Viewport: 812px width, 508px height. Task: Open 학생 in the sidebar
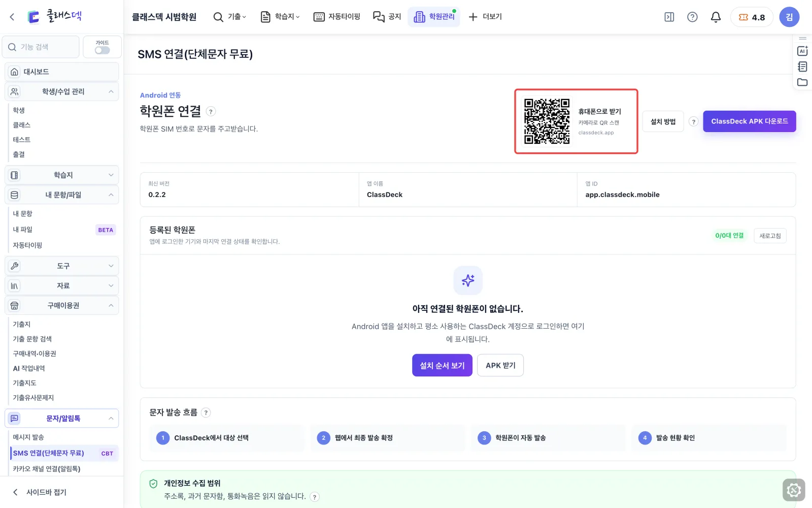tap(19, 110)
